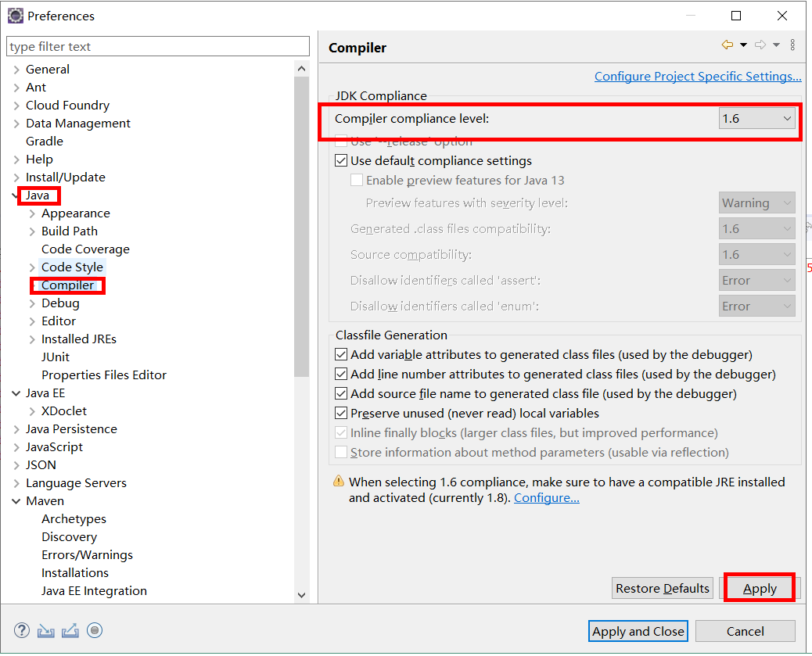Screen dimensions: 812x656
Task: Open Disallow identifiers called 'assert' dropdown
Action: pos(756,281)
